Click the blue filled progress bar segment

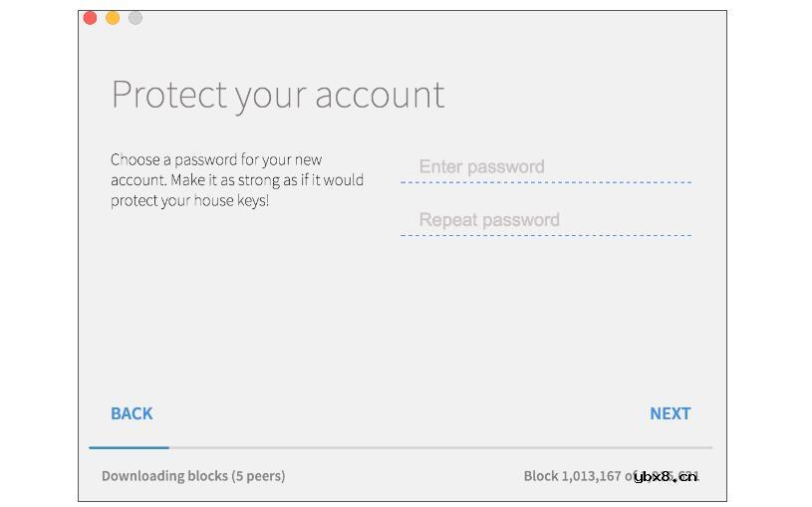pyautogui.click(x=129, y=448)
